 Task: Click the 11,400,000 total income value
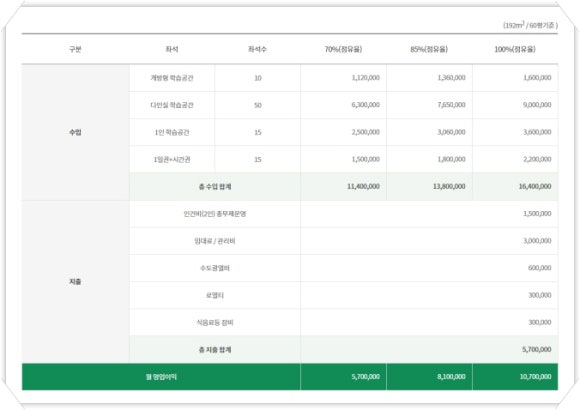pos(363,186)
